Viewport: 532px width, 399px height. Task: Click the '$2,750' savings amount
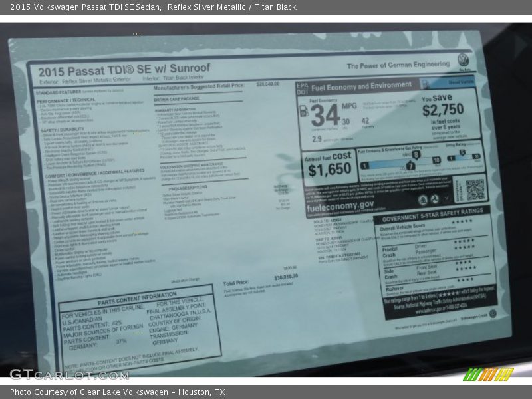[x=443, y=110]
